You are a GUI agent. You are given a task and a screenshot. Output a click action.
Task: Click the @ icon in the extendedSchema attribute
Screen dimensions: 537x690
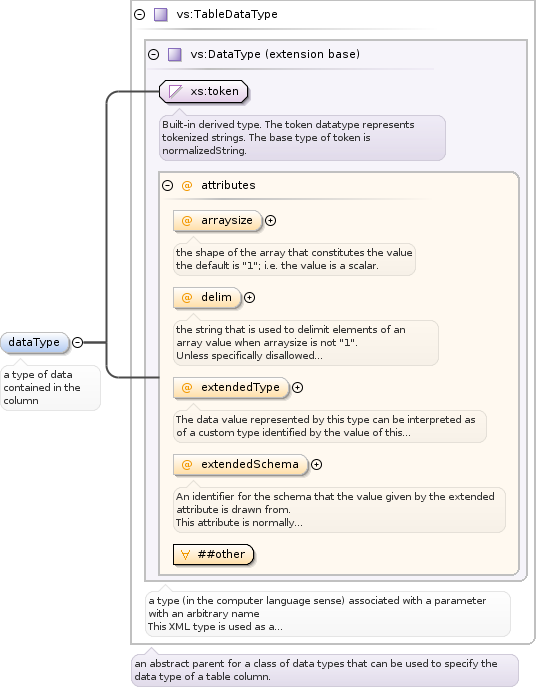click(x=187, y=465)
